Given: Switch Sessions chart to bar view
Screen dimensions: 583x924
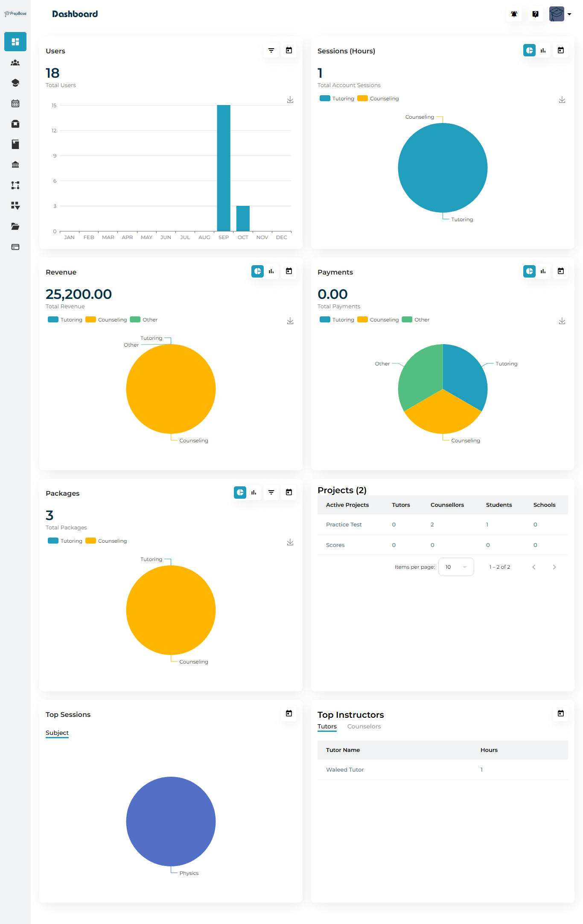Looking at the screenshot, I should click(x=543, y=50).
